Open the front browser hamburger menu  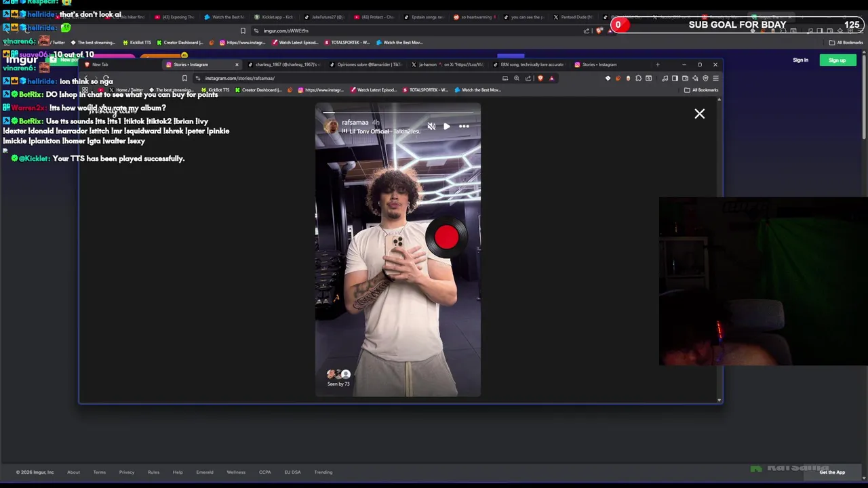[x=715, y=78]
